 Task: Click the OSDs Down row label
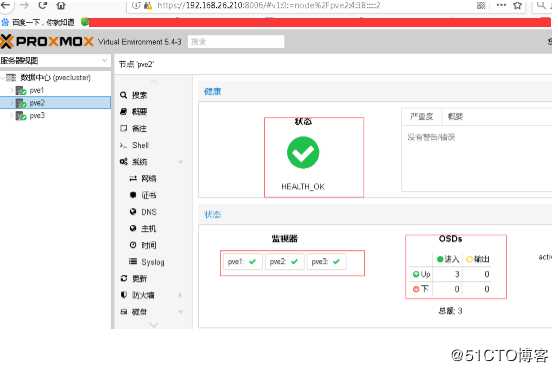(x=421, y=289)
